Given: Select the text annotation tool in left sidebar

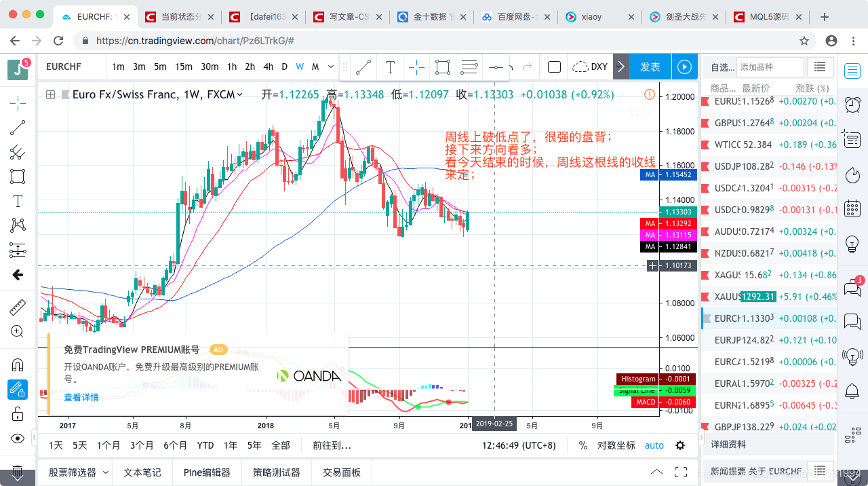Looking at the screenshot, I should 18,201.
